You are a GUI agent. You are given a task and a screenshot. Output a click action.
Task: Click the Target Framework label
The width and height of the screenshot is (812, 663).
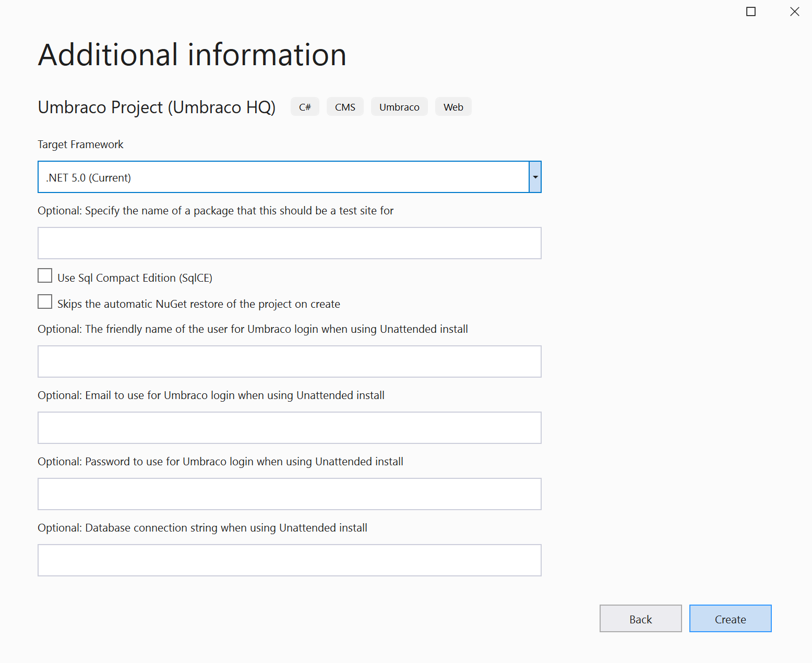pyautogui.click(x=80, y=144)
